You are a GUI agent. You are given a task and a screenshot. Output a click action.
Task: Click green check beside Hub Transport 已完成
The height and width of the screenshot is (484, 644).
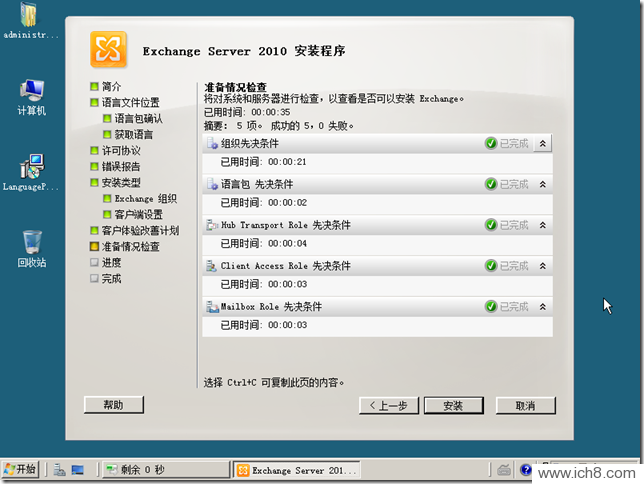click(491, 225)
